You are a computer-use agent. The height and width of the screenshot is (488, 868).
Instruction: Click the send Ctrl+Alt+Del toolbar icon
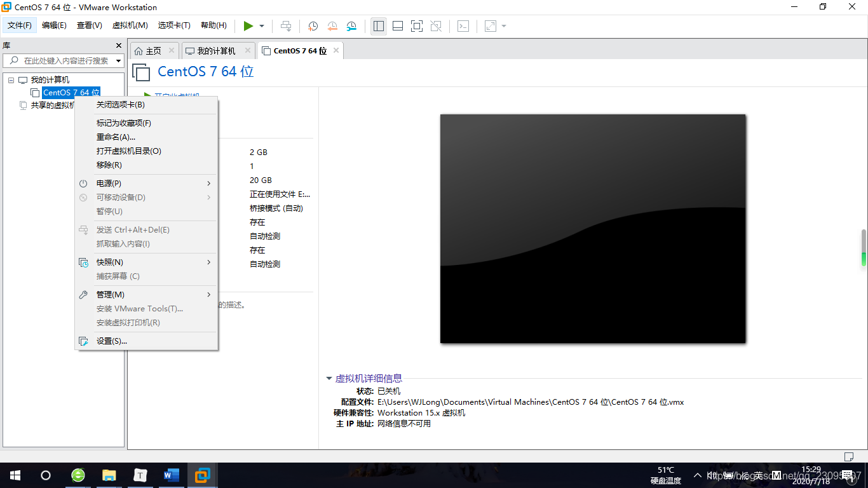(x=286, y=26)
